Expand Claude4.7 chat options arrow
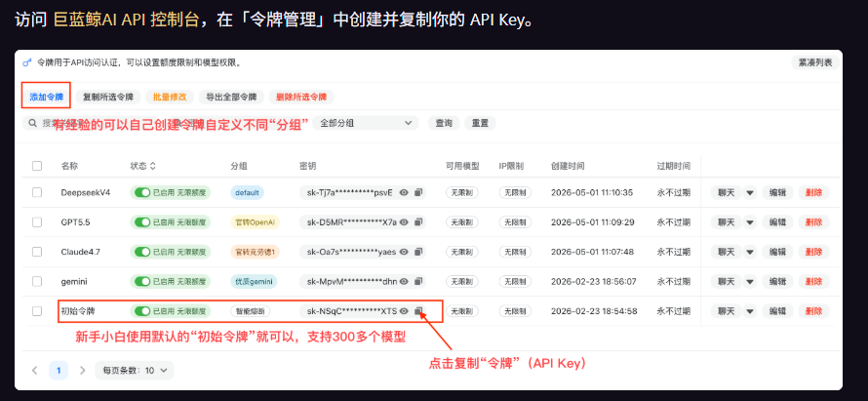Image resolution: width=868 pixels, height=401 pixels. (x=750, y=252)
